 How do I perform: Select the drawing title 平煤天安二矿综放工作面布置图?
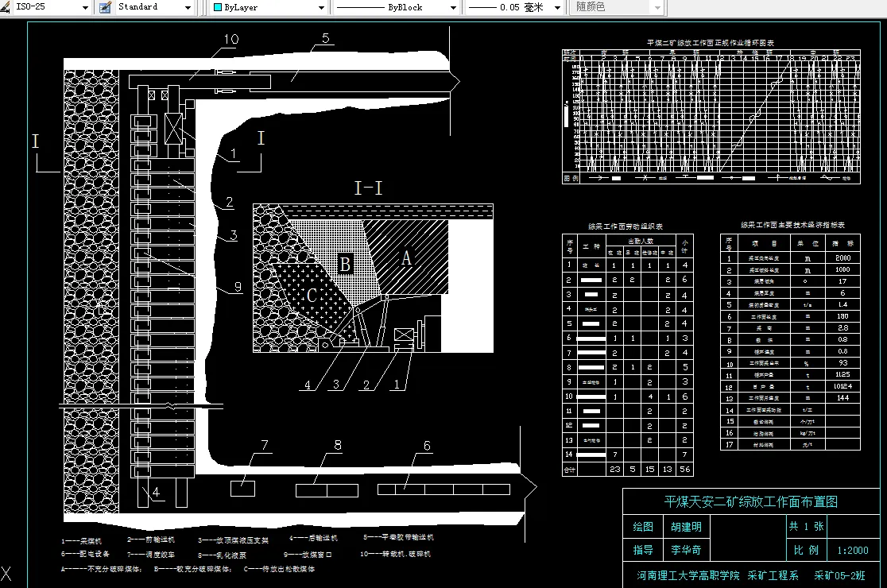(x=750, y=501)
